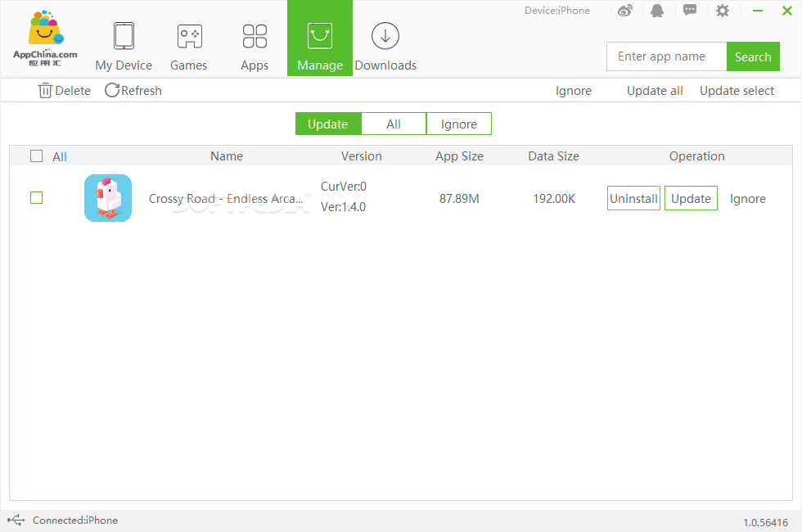Image resolution: width=802 pixels, height=532 pixels.
Task: Click the Crossy Road chicken app icon
Action: pyautogui.click(x=108, y=198)
